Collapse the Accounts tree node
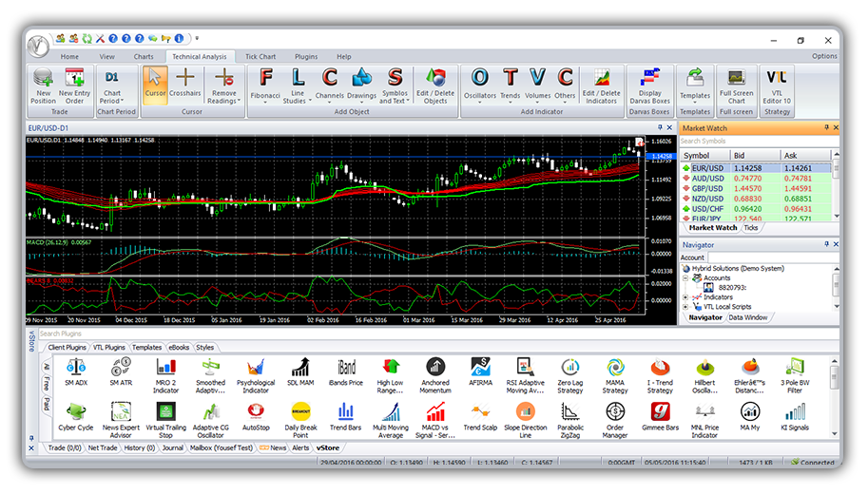This screenshot has width=868, height=495. coord(685,278)
